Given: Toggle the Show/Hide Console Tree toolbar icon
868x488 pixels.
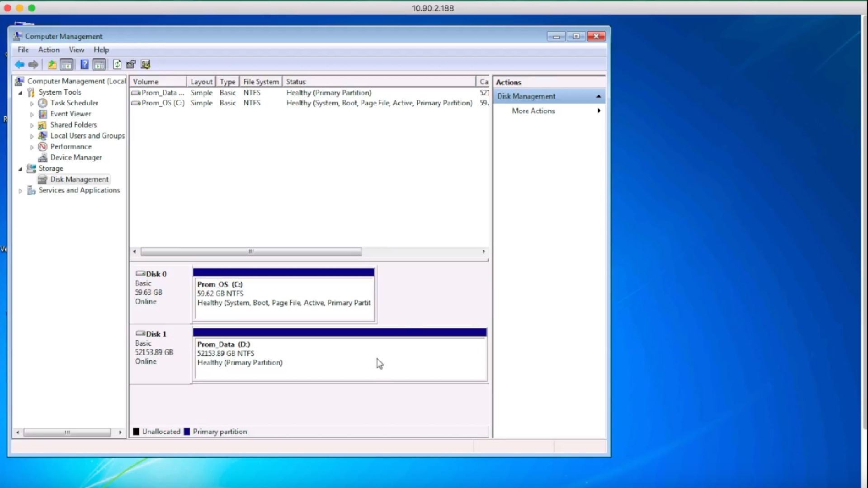Looking at the screenshot, I should point(66,65).
